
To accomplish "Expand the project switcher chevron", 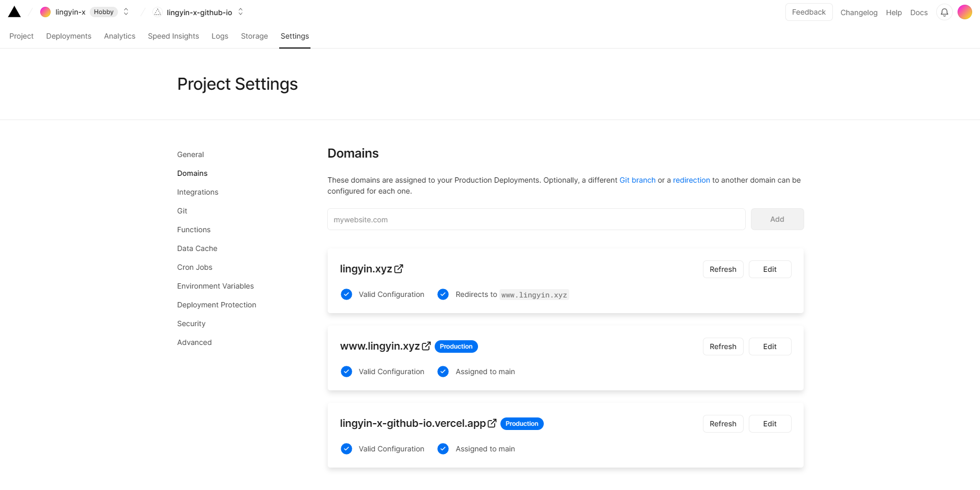I will coord(241,12).
